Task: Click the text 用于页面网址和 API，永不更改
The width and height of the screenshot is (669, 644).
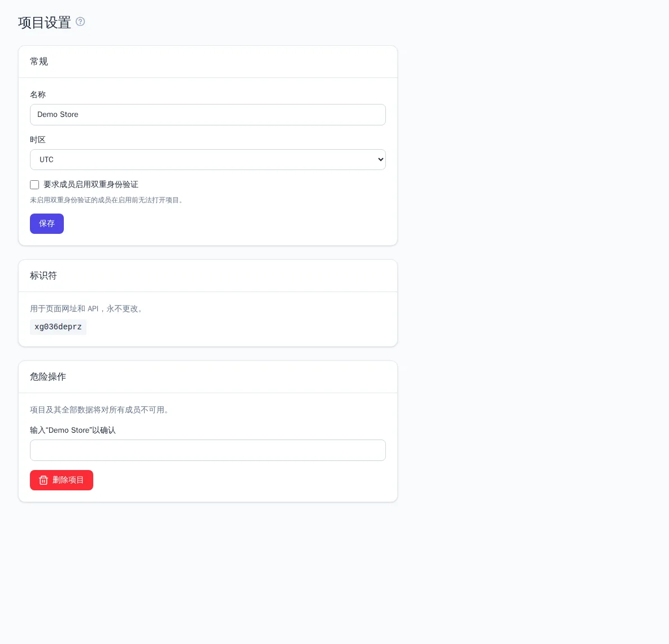Action: (x=87, y=309)
